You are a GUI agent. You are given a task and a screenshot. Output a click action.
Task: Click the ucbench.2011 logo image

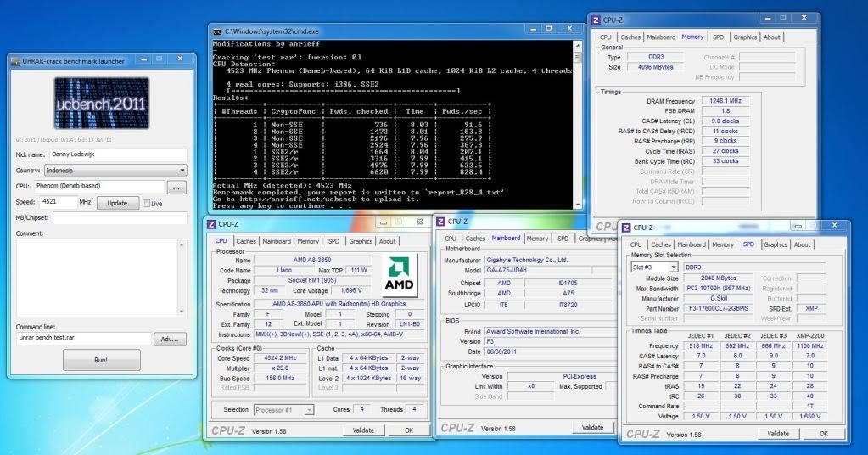pos(101,103)
